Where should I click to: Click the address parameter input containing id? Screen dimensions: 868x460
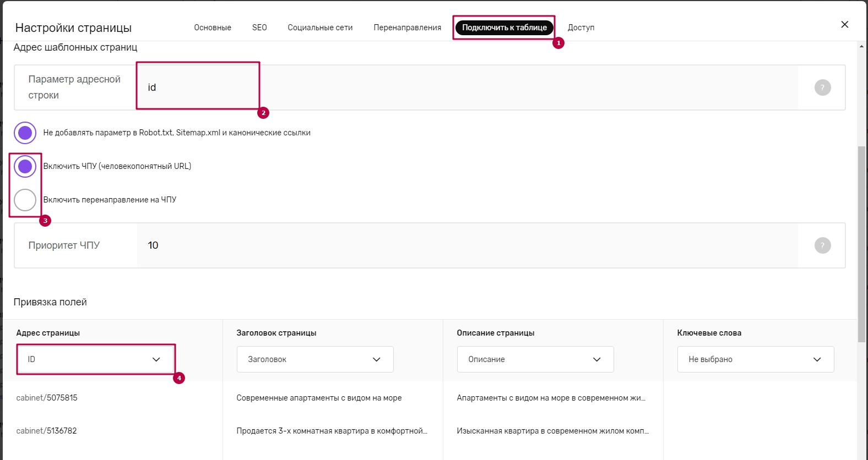click(467, 87)
